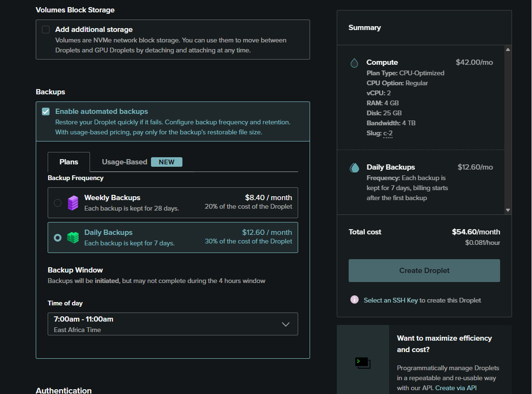Switch to the Usage-Based tab
Screen dimensions: 532x394
[124, 162]
